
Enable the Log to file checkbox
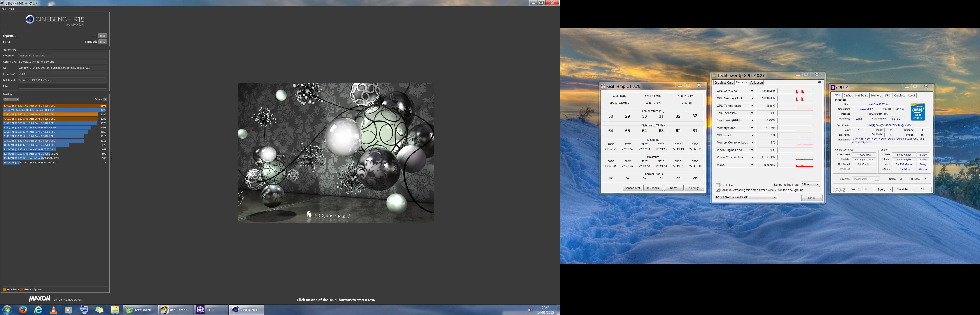(718, 185)
